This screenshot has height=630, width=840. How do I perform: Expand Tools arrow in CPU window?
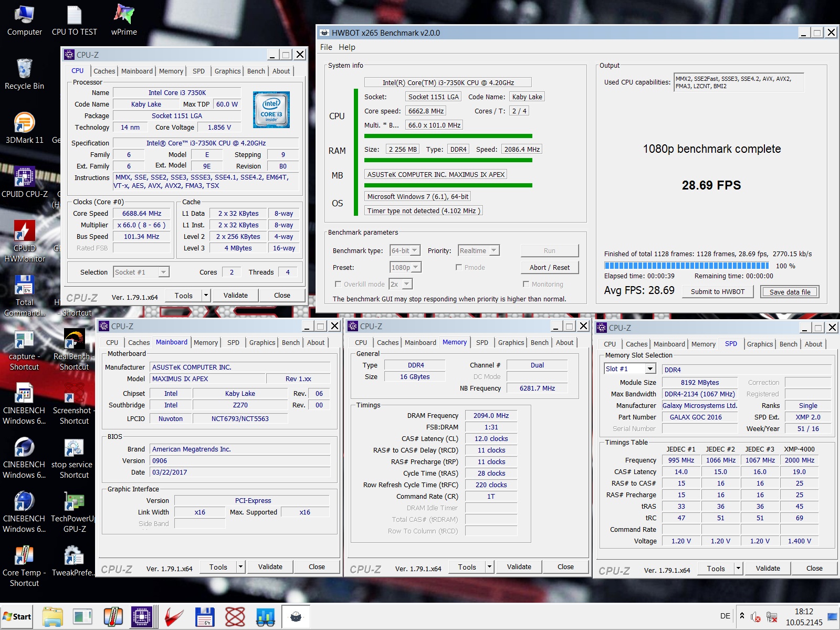point(206,295)
